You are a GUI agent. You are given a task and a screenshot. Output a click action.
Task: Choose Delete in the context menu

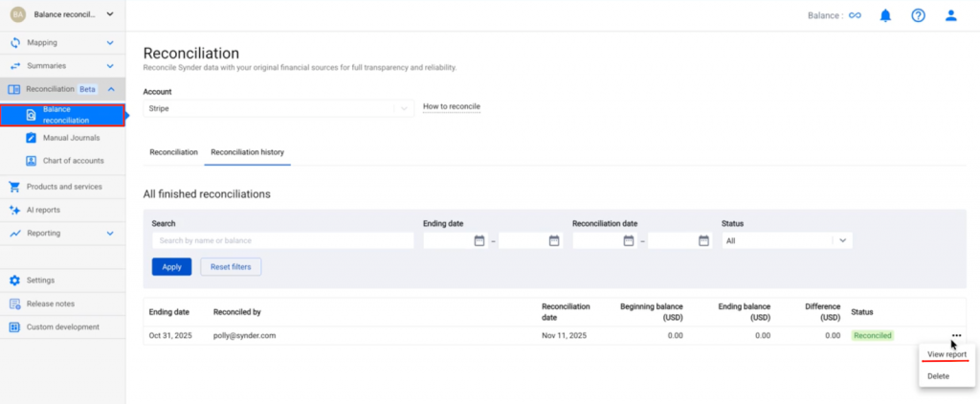(x=938, y=376)
